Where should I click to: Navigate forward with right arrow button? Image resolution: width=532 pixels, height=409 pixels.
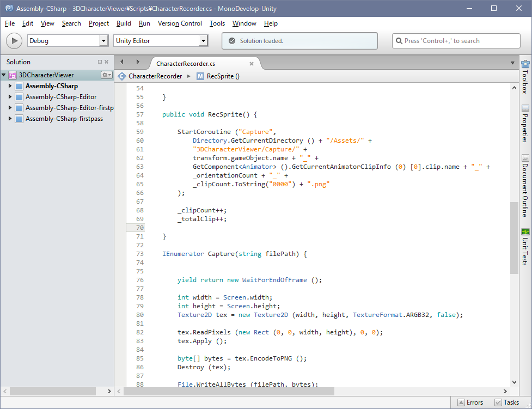click(138, 62)
